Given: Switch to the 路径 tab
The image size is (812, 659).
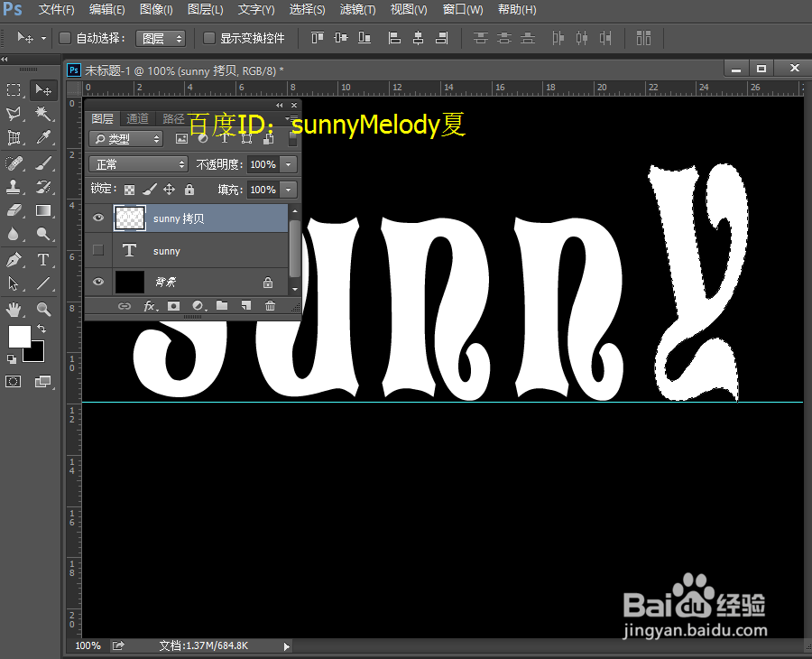Looking at the screenshot, I should click(x=172, y=118).
